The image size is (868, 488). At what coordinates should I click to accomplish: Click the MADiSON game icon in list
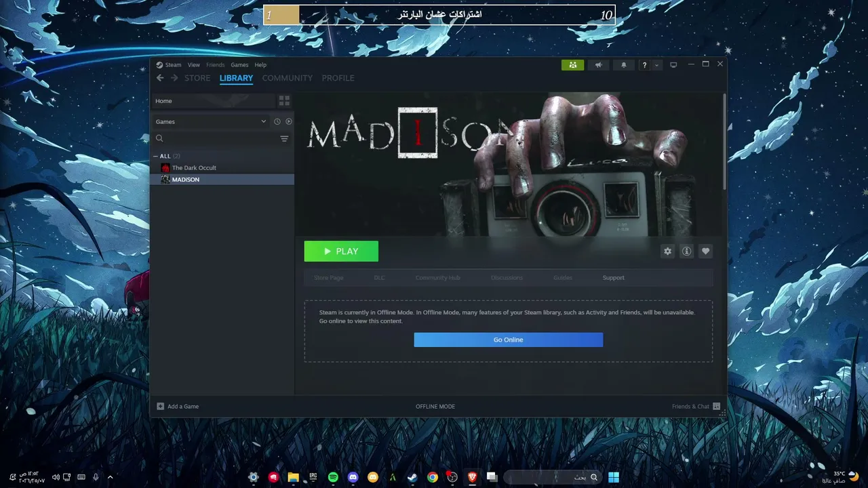coord(165,180)
